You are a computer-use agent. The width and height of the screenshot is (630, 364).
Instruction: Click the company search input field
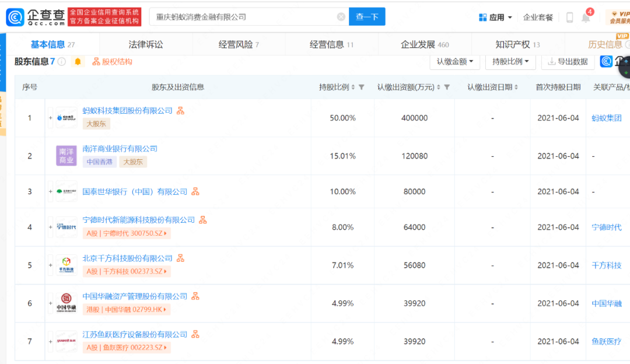point(245,17)
